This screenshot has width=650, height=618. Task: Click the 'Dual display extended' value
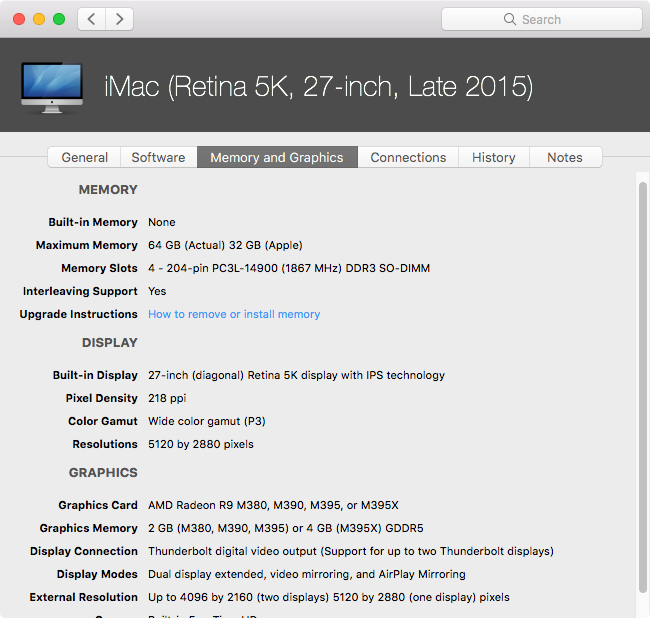tap(307, 574)
